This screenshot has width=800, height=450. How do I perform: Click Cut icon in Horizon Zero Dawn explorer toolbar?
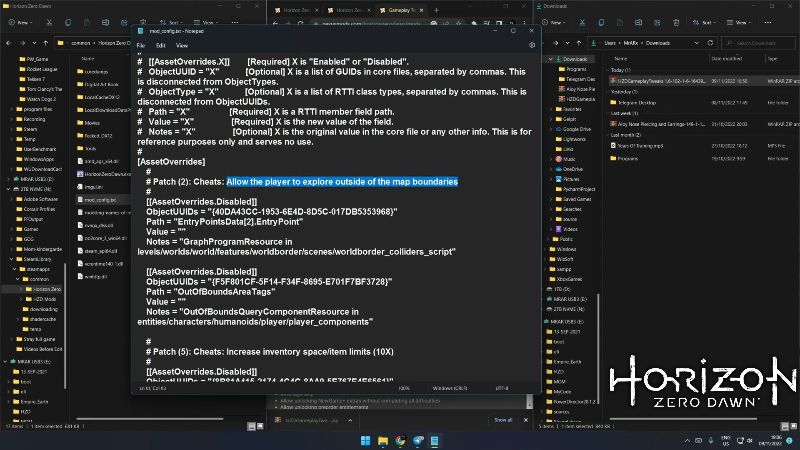point(49,22)
